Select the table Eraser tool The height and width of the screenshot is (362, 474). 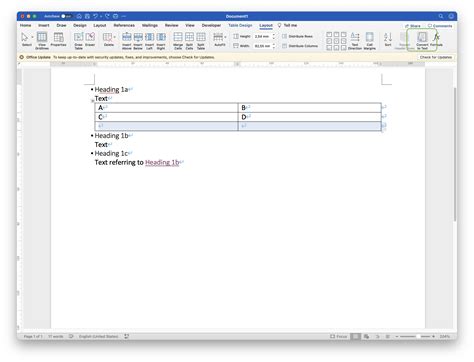click(x=90, y=40)
